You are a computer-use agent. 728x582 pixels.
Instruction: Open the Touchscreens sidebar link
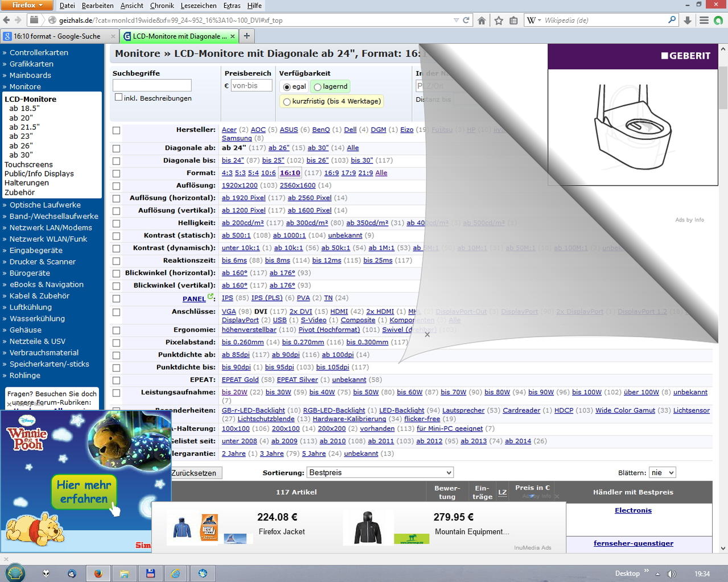tap(28, 164)
